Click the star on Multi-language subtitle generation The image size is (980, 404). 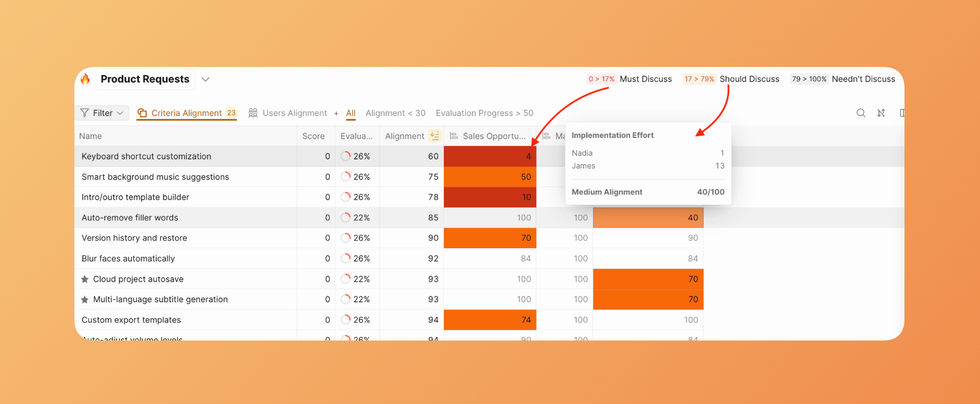[x=85, y=300]
